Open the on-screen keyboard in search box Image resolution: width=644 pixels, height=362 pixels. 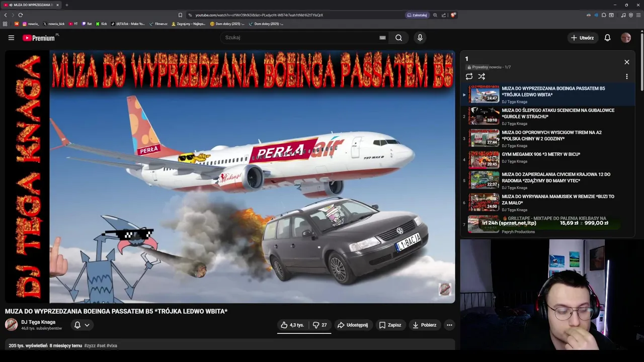click(x=382, y=38)
